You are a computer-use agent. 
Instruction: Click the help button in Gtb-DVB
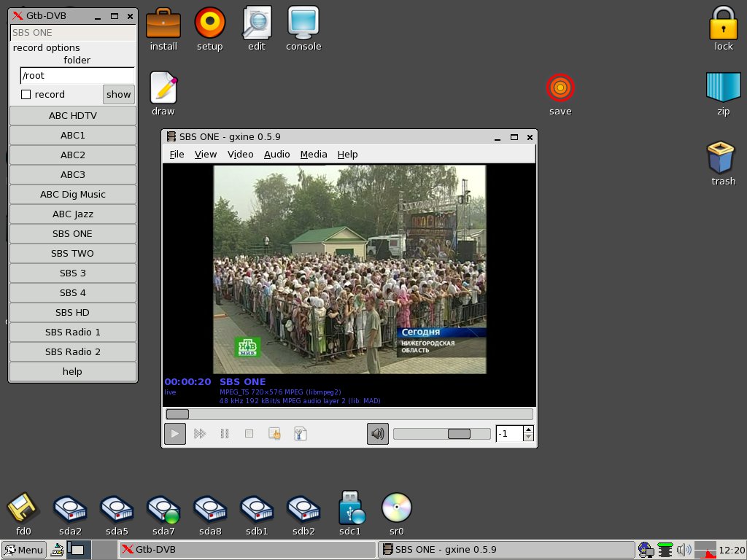pyautogui.click(x=73, y=371)
